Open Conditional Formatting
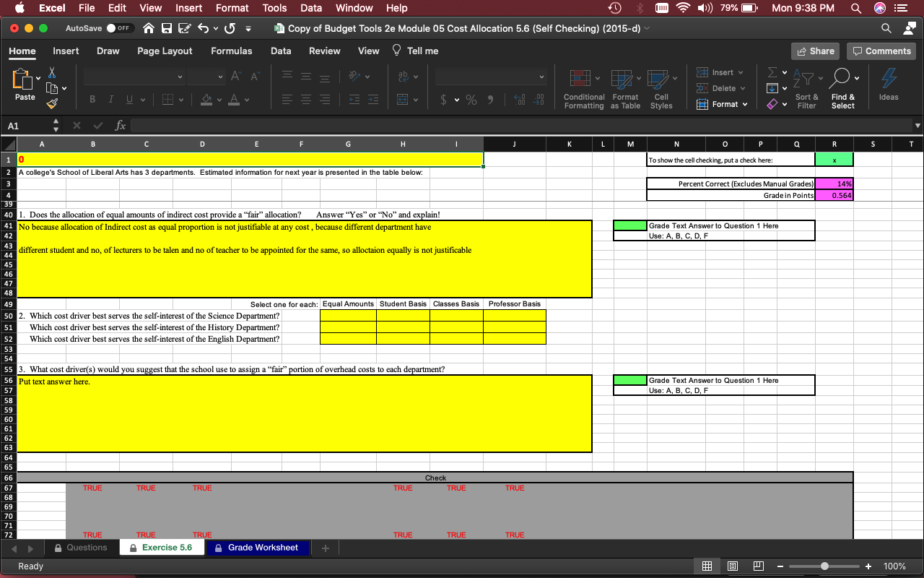Viewport: 924px width, 578px height. (584, 89)
